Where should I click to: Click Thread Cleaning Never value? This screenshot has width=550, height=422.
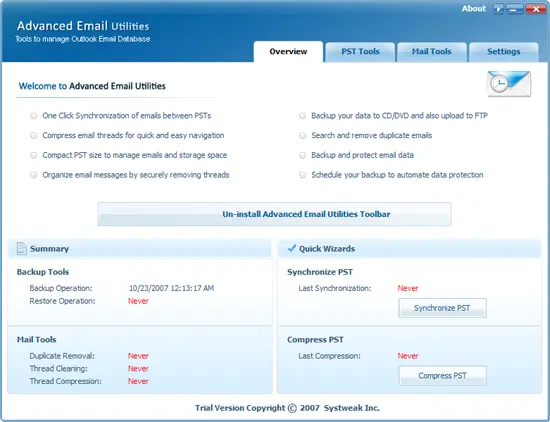138,369
